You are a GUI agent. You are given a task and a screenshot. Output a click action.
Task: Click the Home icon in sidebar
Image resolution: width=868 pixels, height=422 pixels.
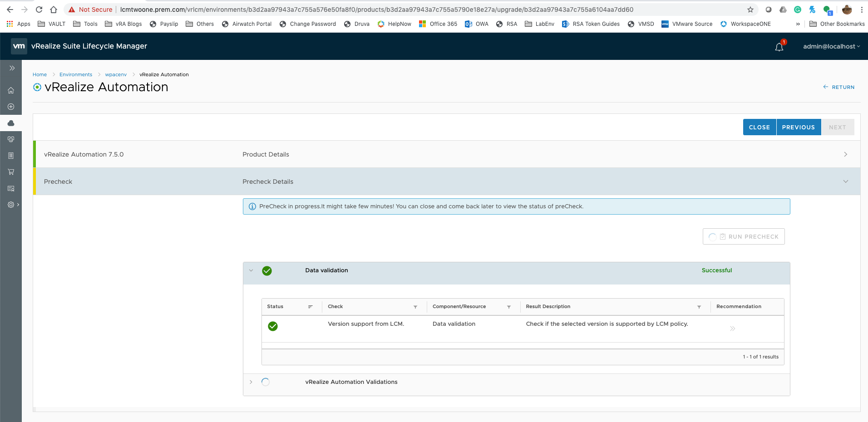(11, 90)
